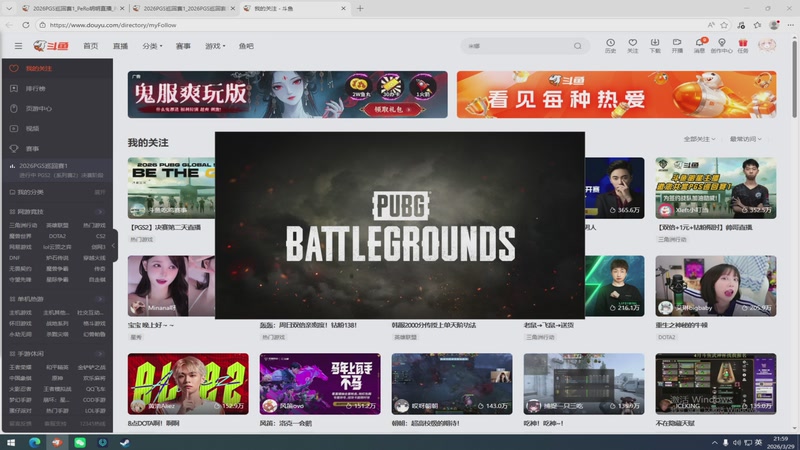Image resolution: width=800 pixels, height=450 pixels.
Task: Open the 直播 nav item
Action: pos(120,46)
